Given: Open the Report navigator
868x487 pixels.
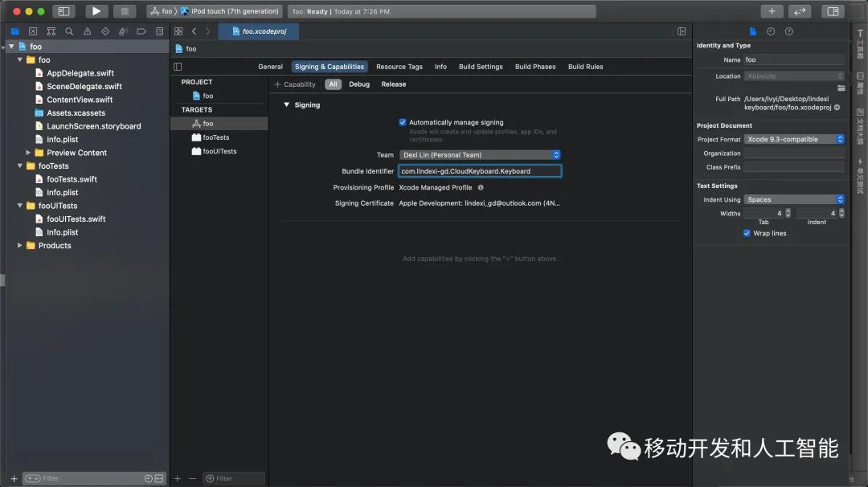Looking at the screenshot, I should point(159,31).
